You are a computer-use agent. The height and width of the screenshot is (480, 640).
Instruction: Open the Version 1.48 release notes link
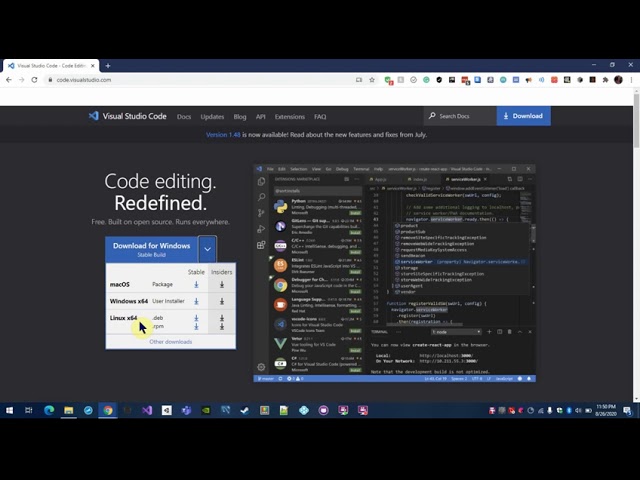click(223, 135)
